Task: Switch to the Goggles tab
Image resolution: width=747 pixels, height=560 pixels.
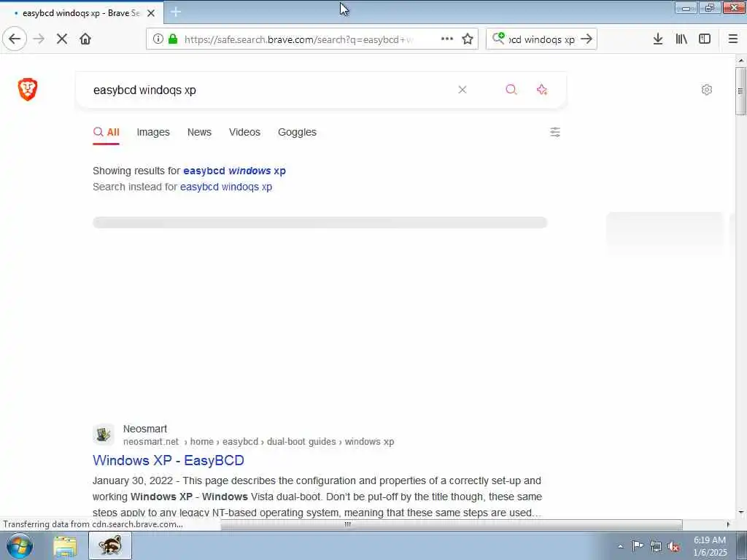Action: (x=297, y=132)
